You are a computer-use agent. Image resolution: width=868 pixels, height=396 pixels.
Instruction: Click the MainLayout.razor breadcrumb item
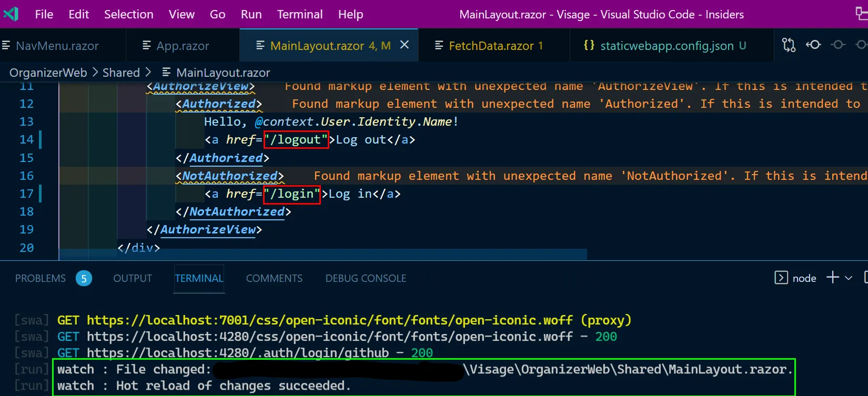click(x=223, y=73)
